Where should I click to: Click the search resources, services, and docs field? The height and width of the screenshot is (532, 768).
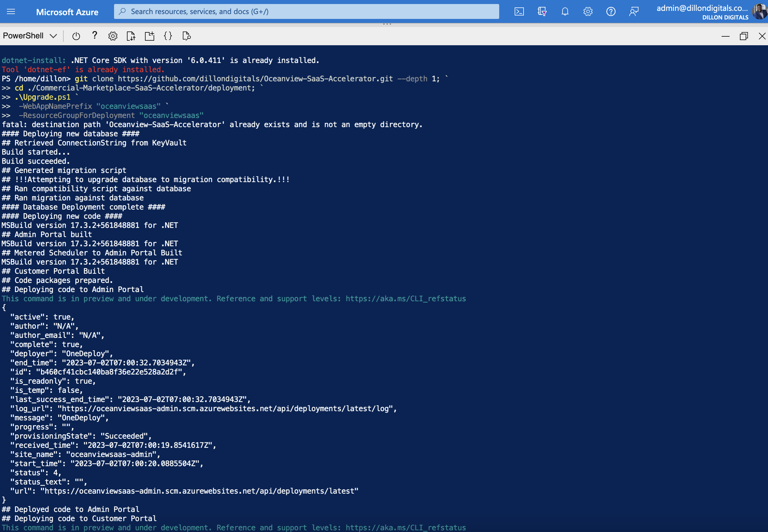tap(306, 11)
